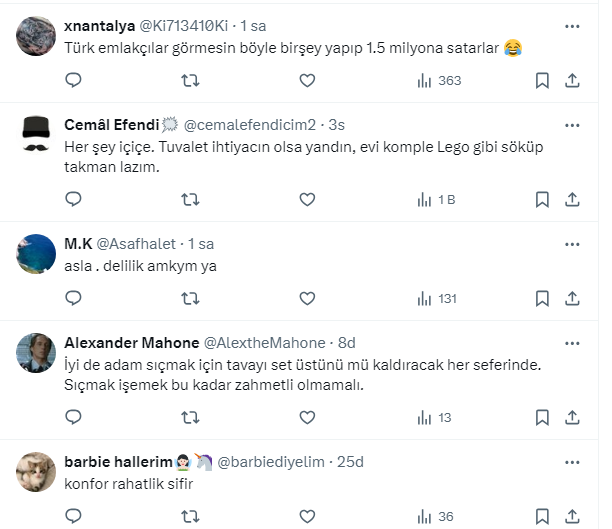
Task: Open Alexander Mahone's profile name
Action: point(129,342)
